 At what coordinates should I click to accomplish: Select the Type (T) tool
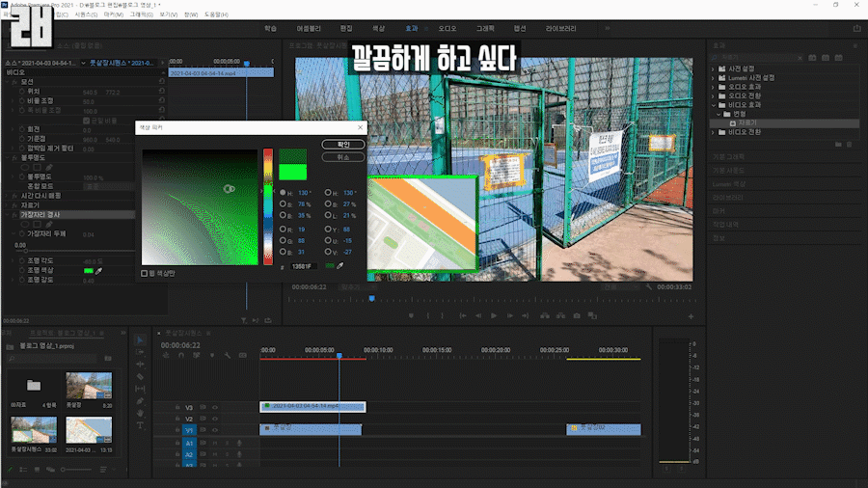tap(140, 425)
